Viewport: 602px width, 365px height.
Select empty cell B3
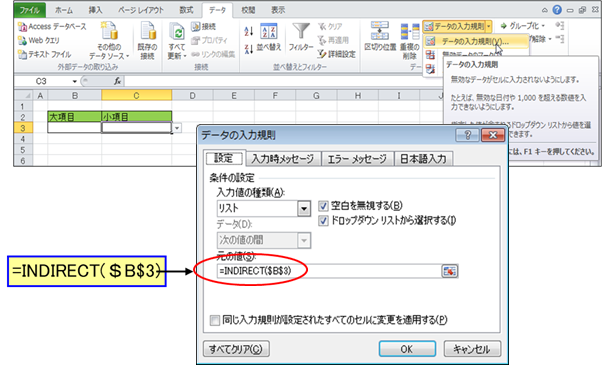click(74, 127)
